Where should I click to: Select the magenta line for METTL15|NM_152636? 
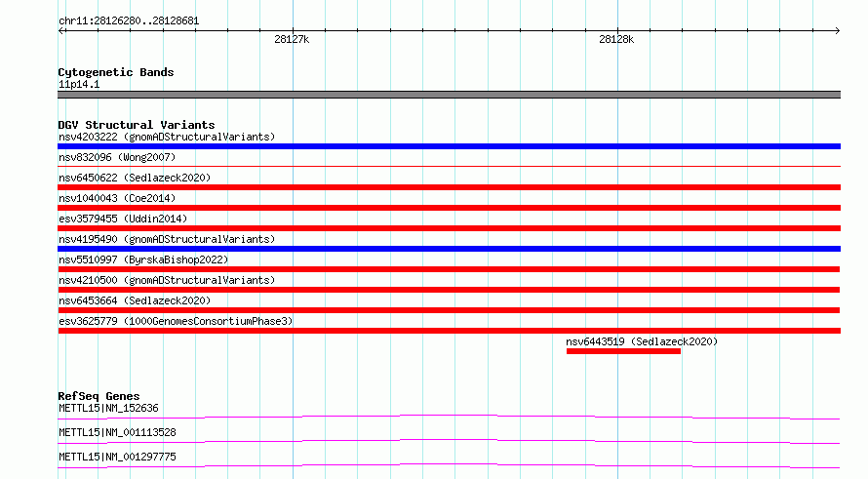tap(449, 417)
